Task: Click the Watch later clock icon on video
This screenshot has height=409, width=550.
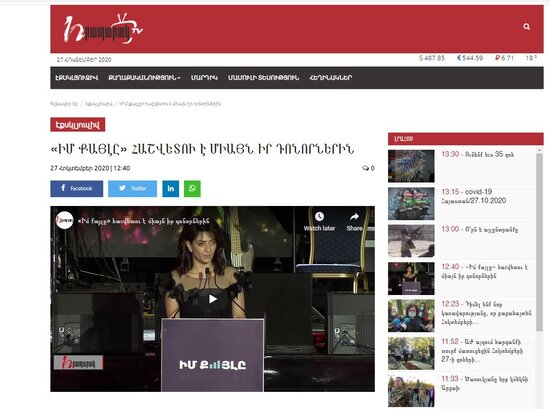Action: (x=319, y=217)
